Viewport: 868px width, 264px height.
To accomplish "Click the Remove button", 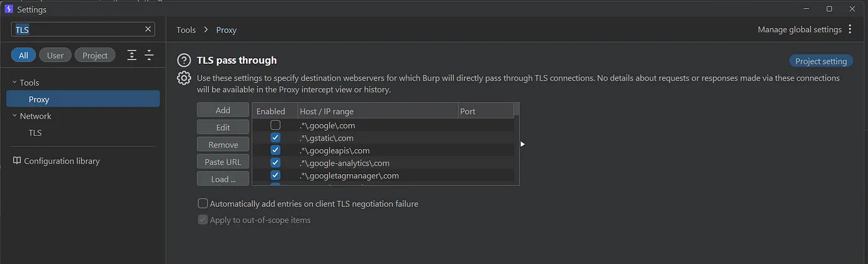I will click(x=223, y=144).
